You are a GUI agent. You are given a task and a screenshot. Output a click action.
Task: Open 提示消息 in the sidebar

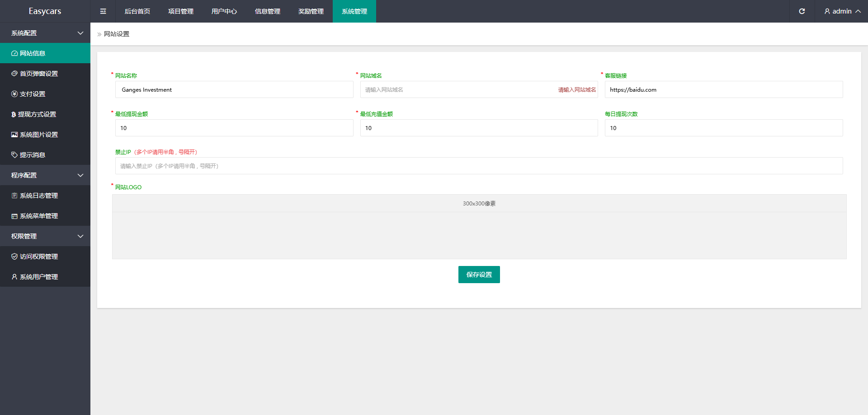[x=33, y=155]
